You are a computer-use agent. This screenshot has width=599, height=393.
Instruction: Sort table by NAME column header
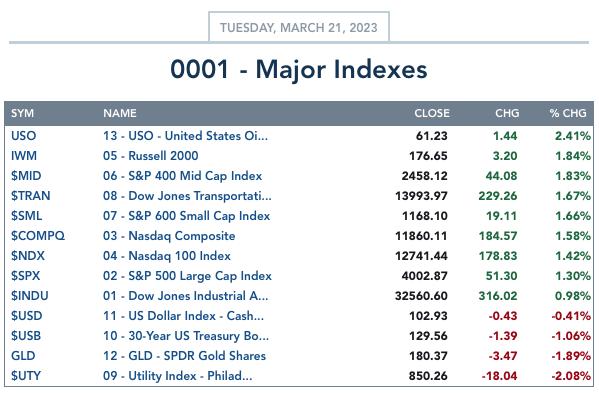[120, 113]
